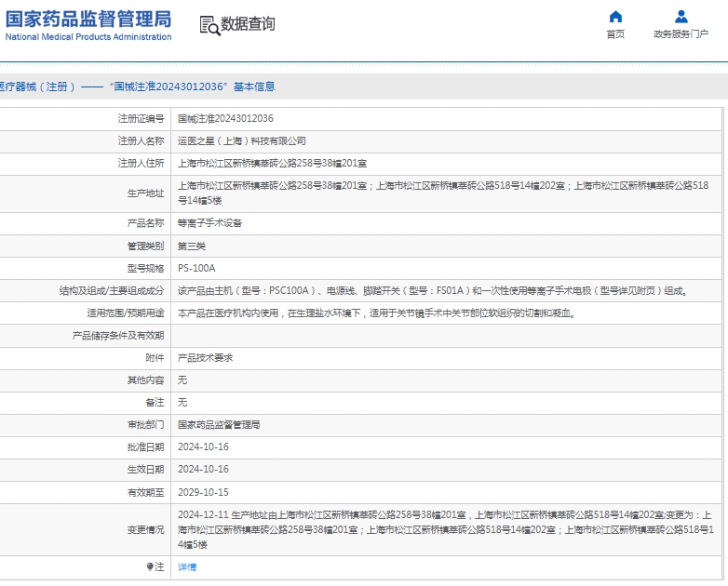
Task: Click the 有效期至 label
Action: click(x=146, y=492)
